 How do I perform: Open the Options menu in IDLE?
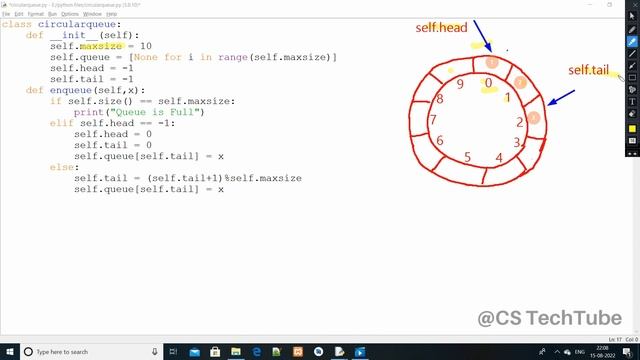(x=70, y=14)
